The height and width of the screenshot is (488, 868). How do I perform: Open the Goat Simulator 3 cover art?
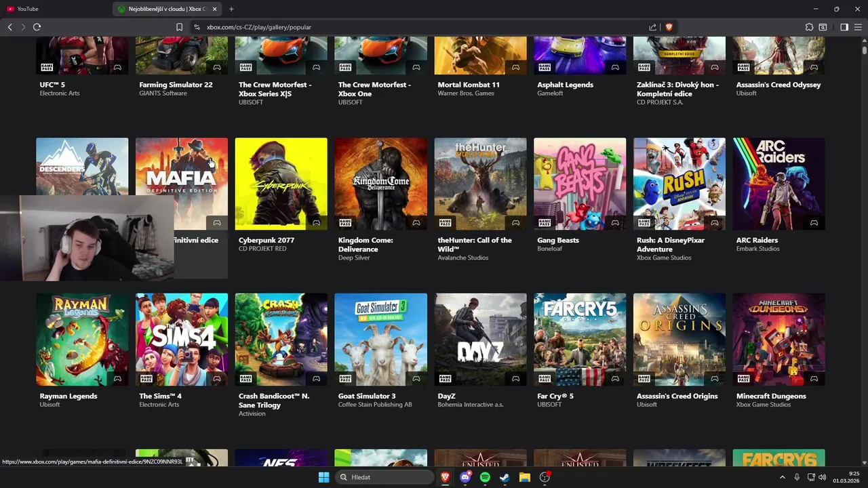(380, 340)
